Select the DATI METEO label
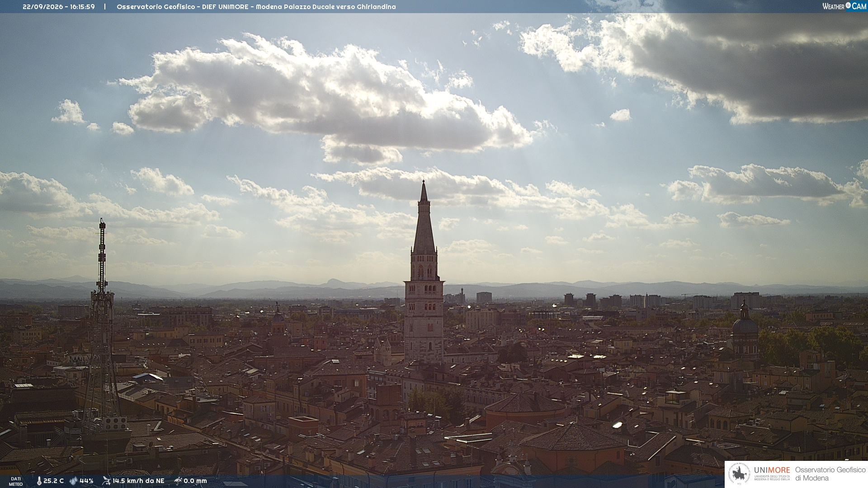The height and width of the screenshot is (488, 868). pos(16,481)
